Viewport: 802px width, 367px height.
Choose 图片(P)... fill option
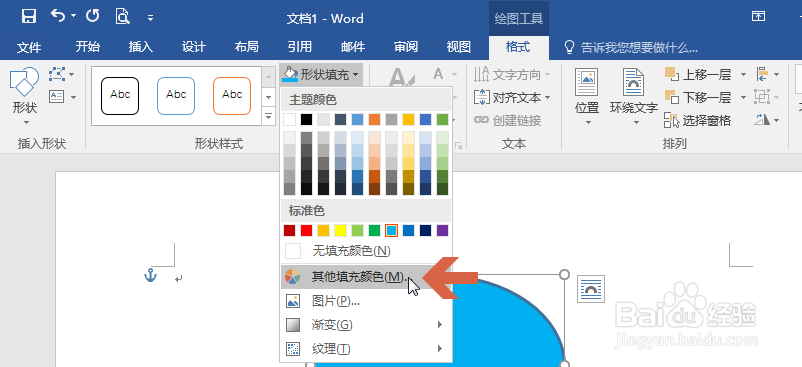[366, 301]
